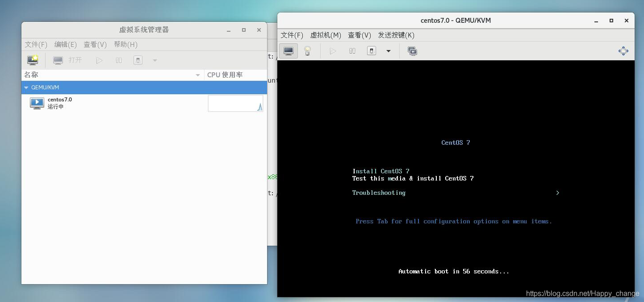
Task: Select Install CentOS 7 boot option
Action: pos(381,171)
